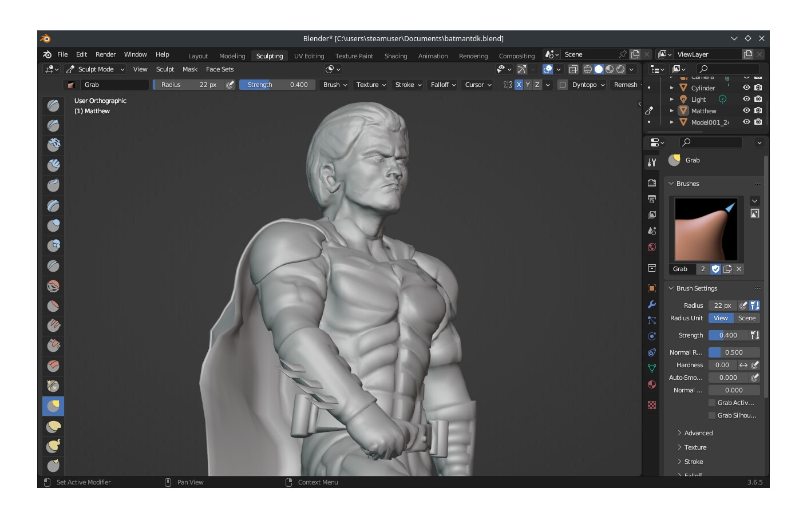Select the Inflate brush tool
Viewport: 807px width, 532px height.
point(53,225)
